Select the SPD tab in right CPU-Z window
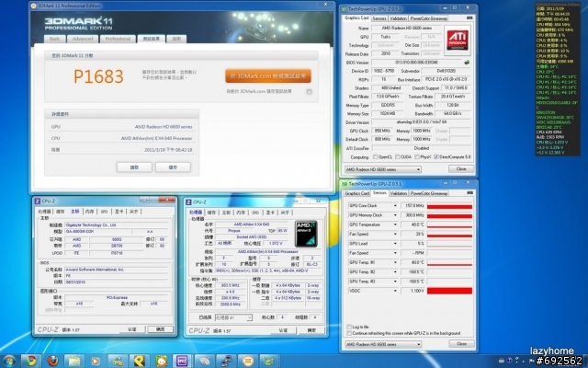588x368 pixels. pyautogui.click(x=255, y=213)
